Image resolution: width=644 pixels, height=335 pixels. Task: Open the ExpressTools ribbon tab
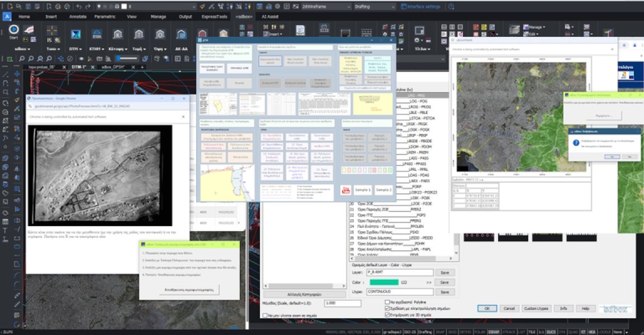tap(215, 17)
